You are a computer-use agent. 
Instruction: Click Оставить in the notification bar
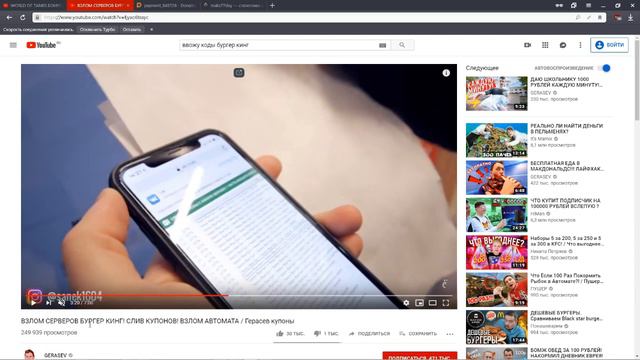(131, 29)
